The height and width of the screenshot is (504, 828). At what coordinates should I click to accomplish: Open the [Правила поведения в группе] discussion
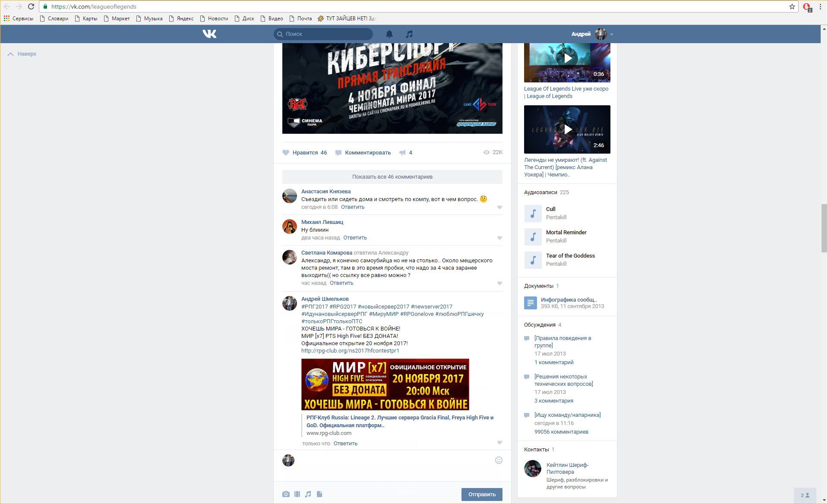point(563,342)
